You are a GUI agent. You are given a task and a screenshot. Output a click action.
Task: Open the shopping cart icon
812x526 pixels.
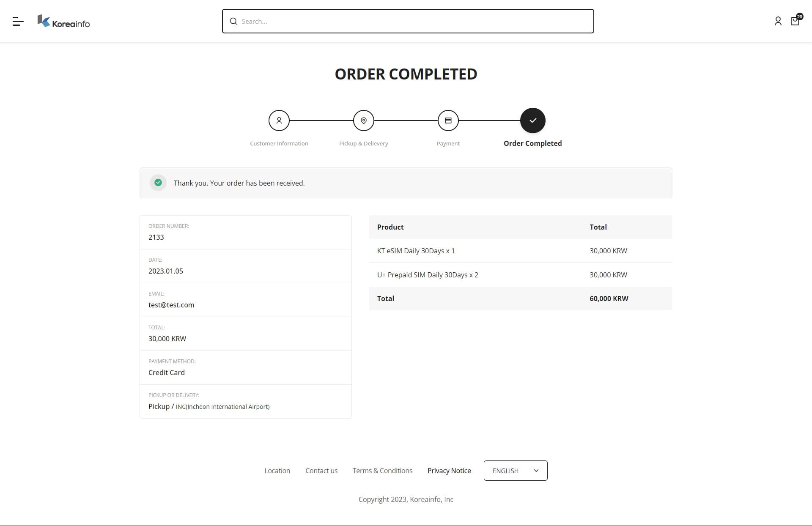pyautogui.click(x=796, y=20)
